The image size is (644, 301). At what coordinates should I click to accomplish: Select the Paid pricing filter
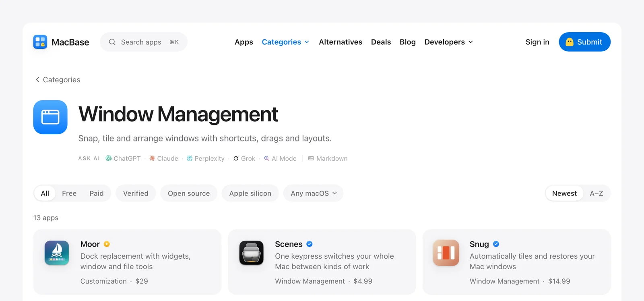point(97,193)
